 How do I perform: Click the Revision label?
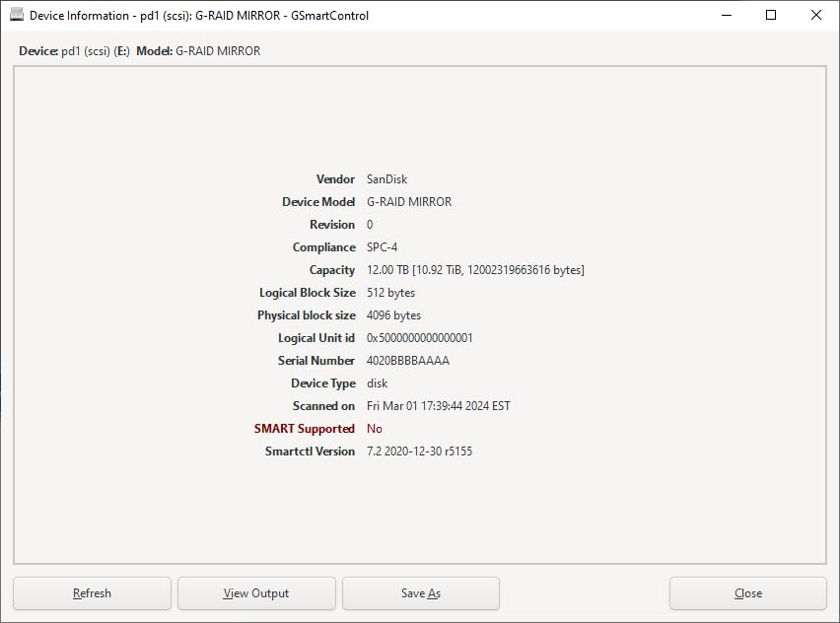332,225
